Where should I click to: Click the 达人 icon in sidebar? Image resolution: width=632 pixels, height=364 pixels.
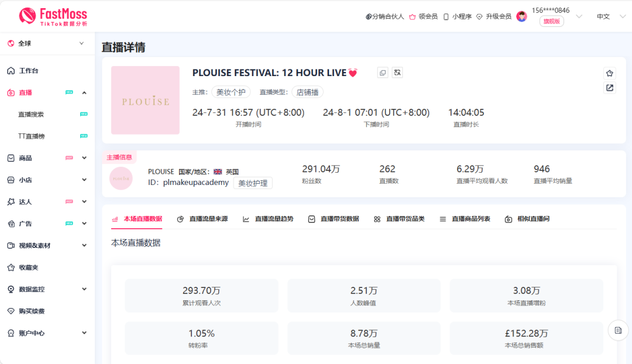pyautogui.click(x=11, y=201)
